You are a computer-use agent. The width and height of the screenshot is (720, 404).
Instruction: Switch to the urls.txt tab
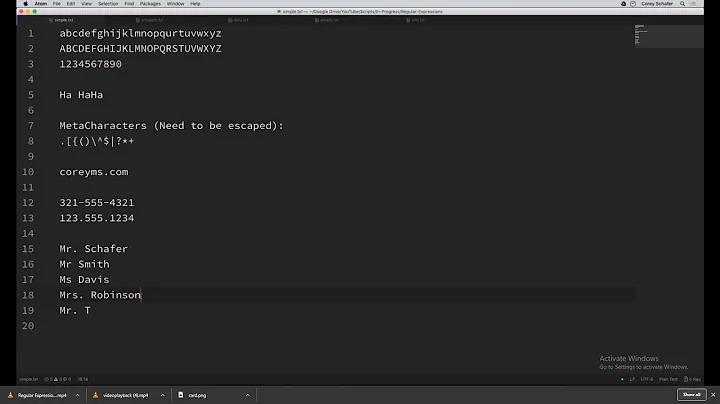(x=416, y=20)
